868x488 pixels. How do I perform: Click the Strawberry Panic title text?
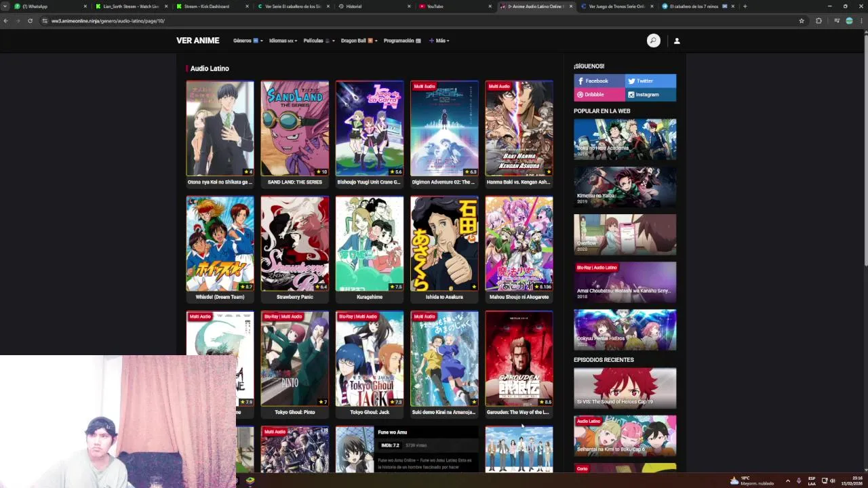(x=294, y=297)
